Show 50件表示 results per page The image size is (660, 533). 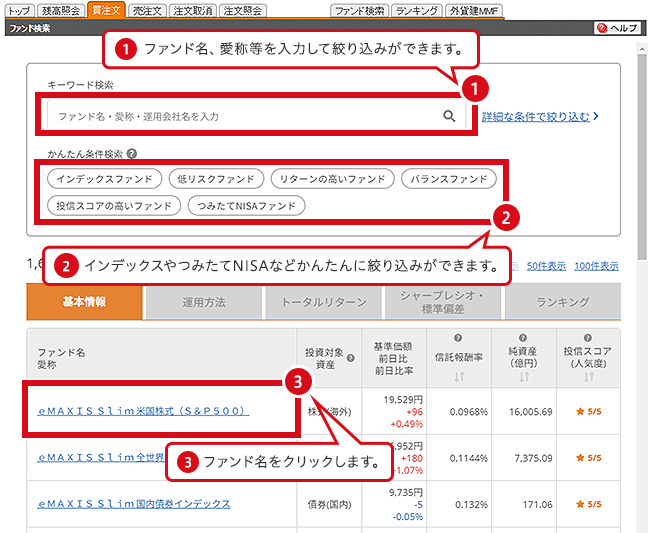click(x=546, y=266)
